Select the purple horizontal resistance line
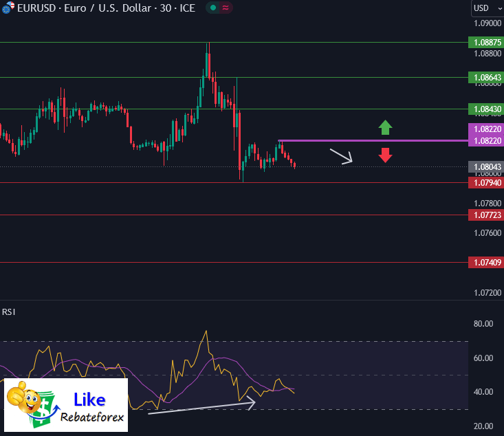Viewport: 504px width, 436px height. (x=373, y=140)
